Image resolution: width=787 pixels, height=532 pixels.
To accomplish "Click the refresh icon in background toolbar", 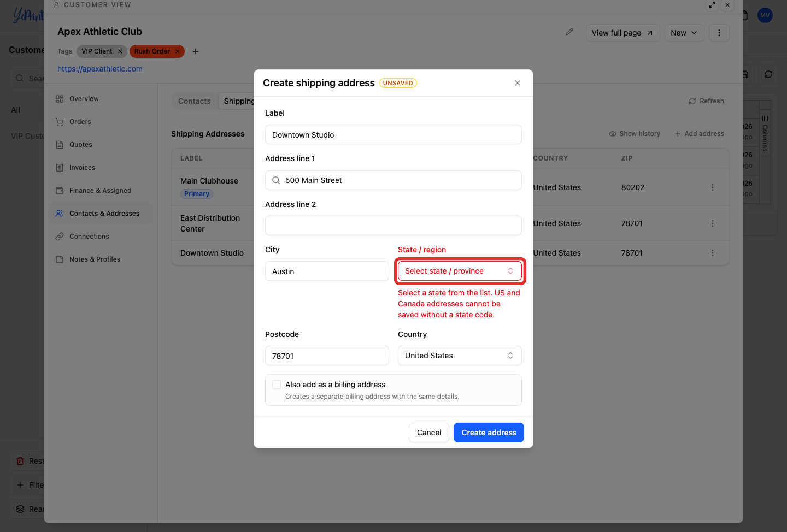I will (x=768, y=74).
